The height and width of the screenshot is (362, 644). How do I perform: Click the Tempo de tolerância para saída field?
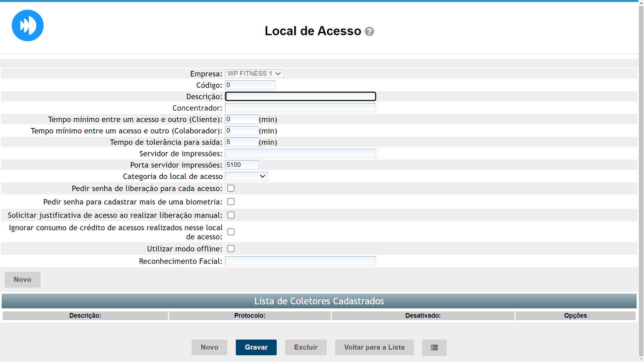[x=241, y=142]
